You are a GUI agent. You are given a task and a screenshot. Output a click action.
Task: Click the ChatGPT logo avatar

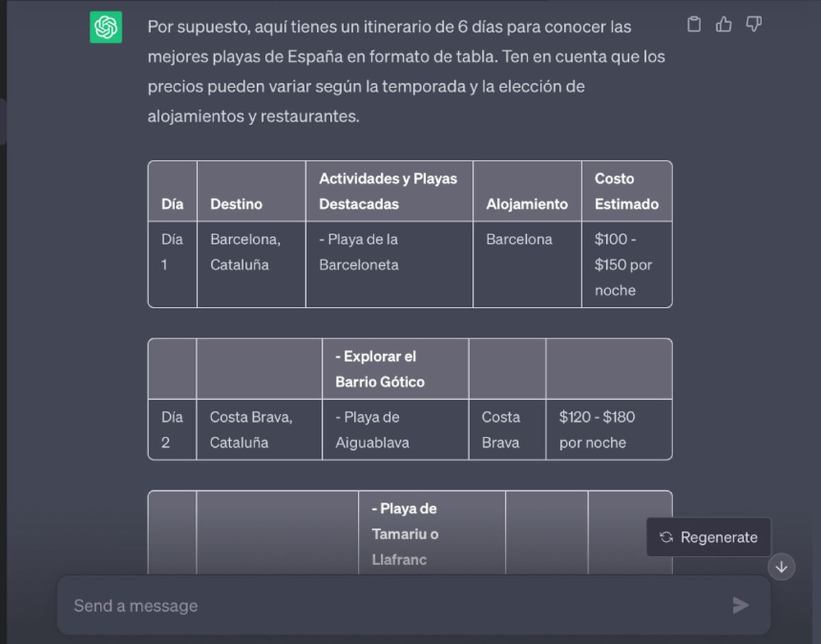pyautogui.click(x=106, y=29)
